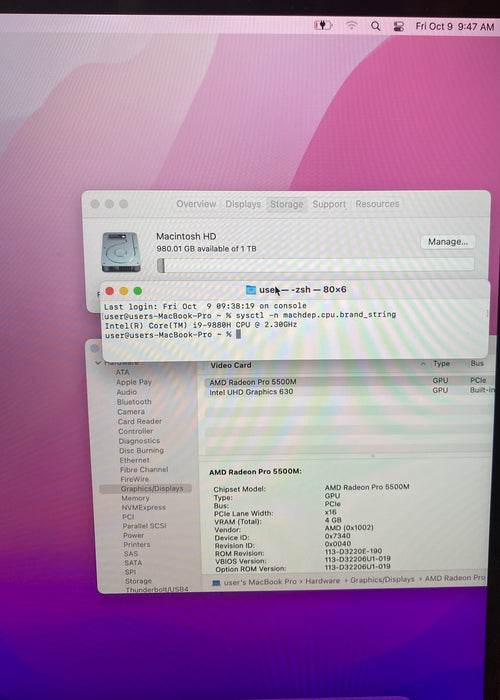Screen dimensions: 500x700
Task: Click the MacBook icon in path bar
Action: 216,583
